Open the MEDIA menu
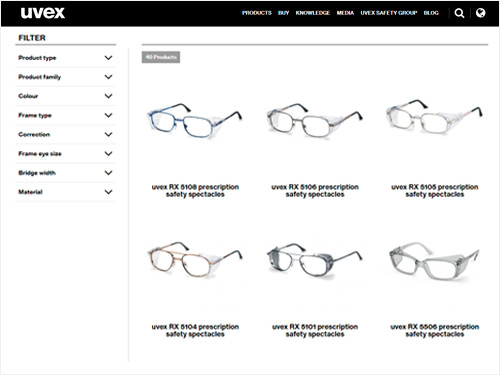The image size is (500, 375). tap(345, 13)
